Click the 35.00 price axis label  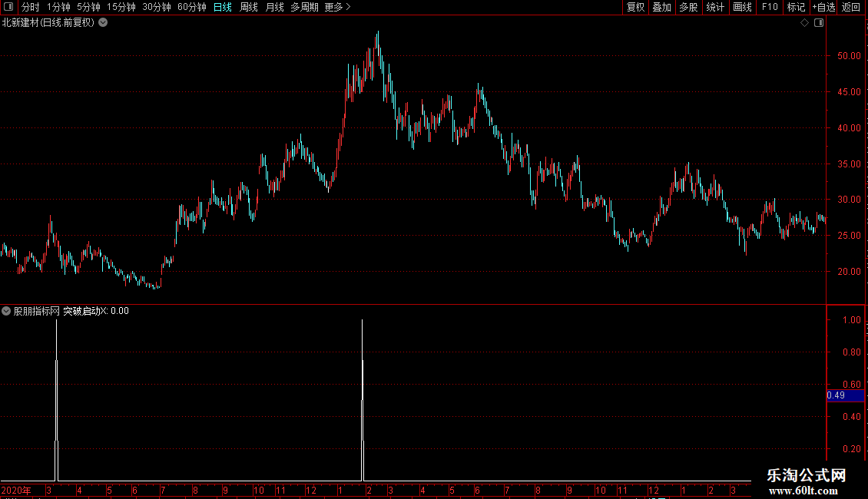point(849,164)
